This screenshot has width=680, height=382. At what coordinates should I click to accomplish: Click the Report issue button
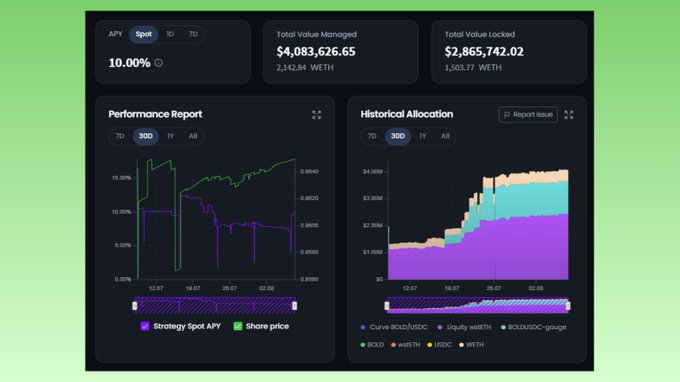pyautogui.click(x=528, y=114)
